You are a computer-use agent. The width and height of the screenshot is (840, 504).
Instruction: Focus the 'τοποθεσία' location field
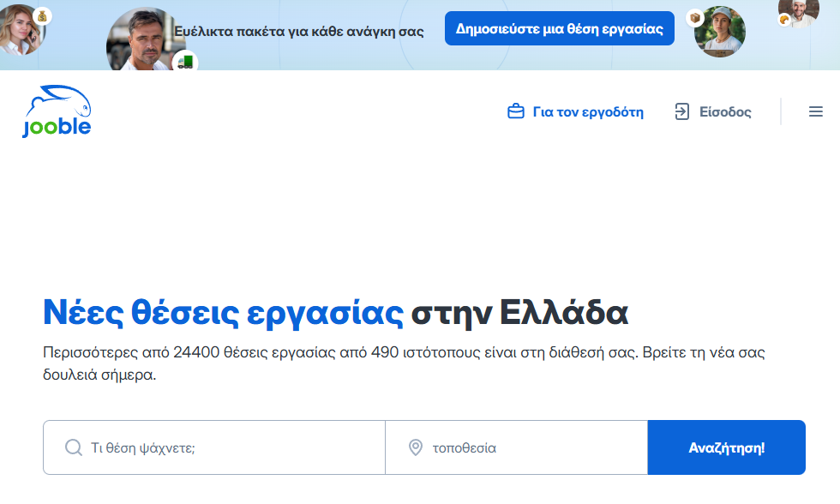pyautogui.click(x=516, y=447)
